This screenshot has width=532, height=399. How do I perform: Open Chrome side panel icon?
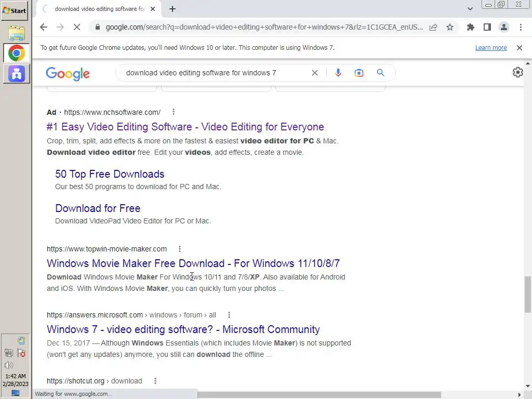[x=487, y=27]
